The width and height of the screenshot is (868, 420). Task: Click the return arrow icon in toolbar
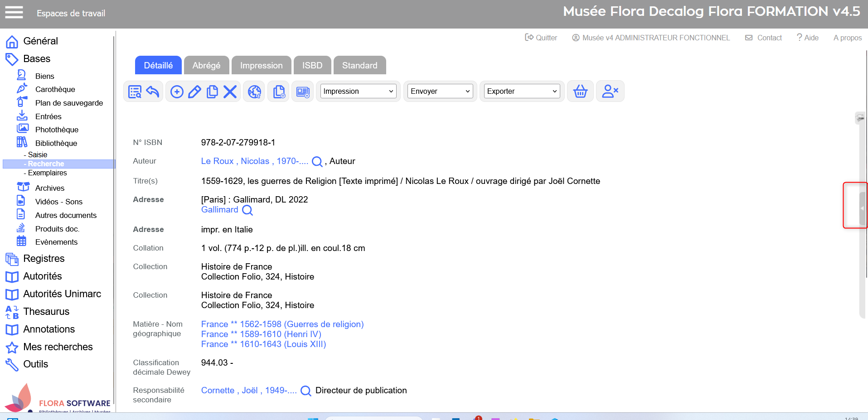coord(153,92)
